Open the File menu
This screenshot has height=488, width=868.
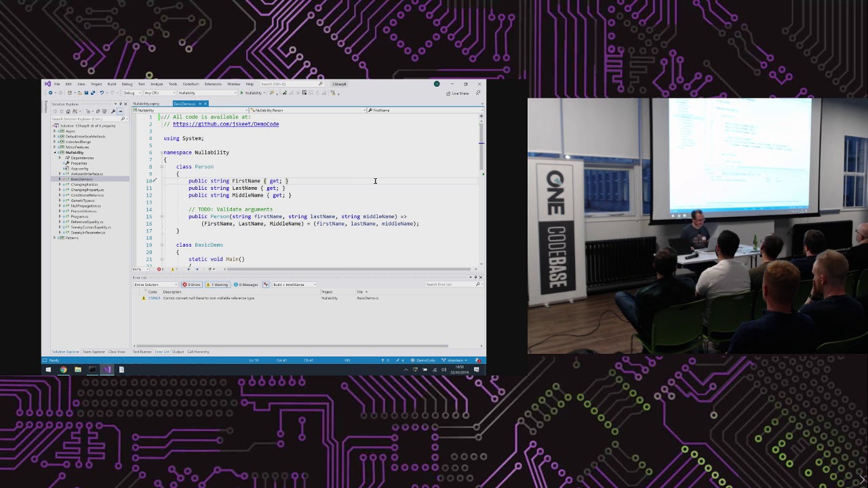click(x=57, y=84)
